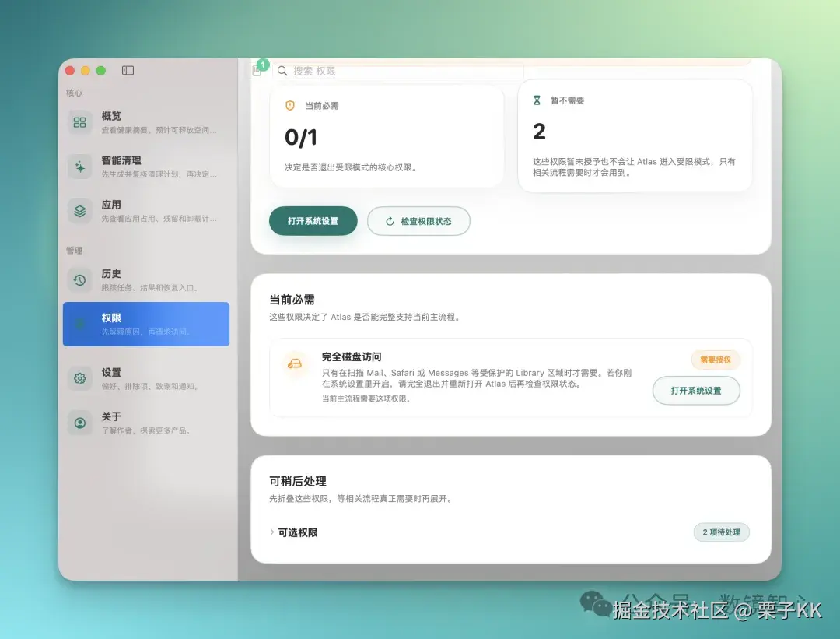The width and height of the screenshot is (840, 639).
Task: Click the clipboard icon with green badge near search
Action: (x=257, y=70)
